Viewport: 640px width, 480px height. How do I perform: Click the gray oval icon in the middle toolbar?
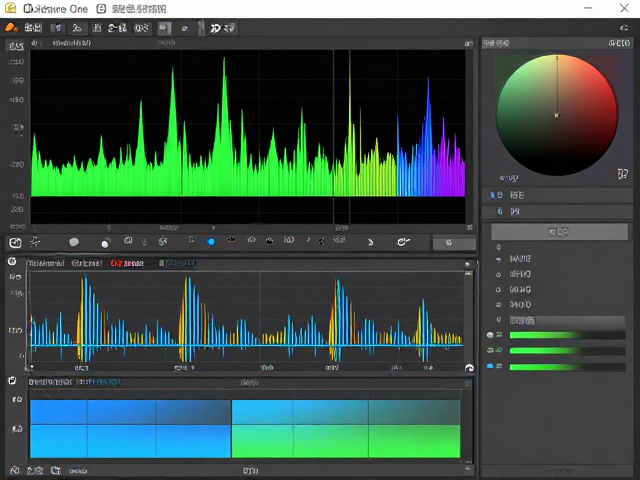(x=74, y=242)
